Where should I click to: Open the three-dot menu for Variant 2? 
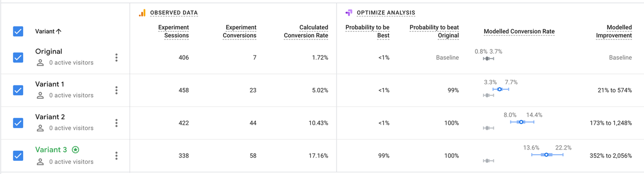[x=116, y=123]
